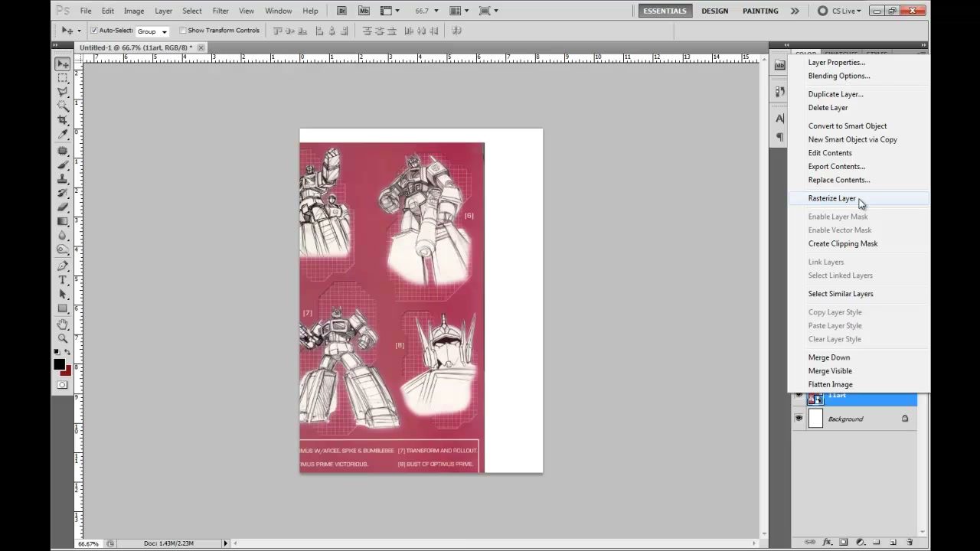Select the Hand tool

63,324
